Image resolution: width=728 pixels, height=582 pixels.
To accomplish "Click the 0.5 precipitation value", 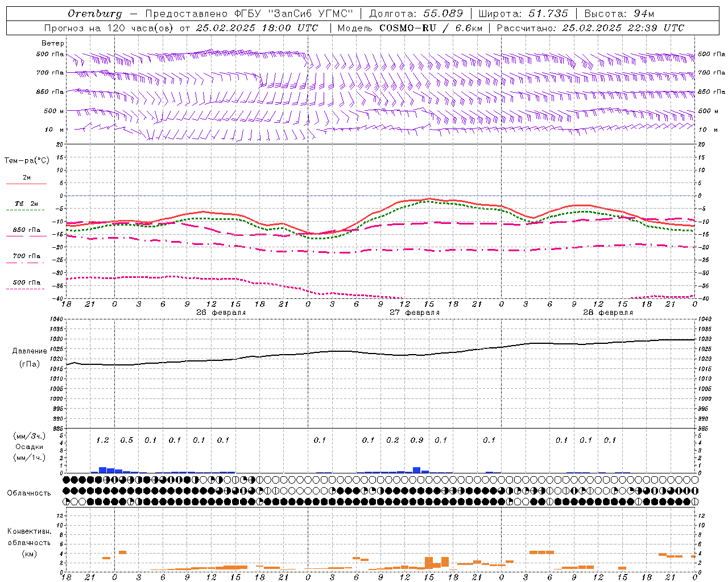I will tap(126, 440).
